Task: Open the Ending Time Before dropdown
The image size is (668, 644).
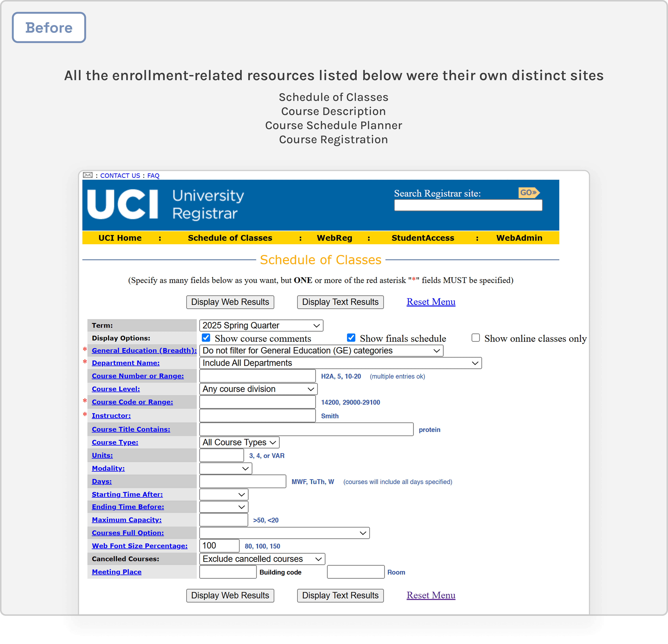Action: click(x=224, y=507)
